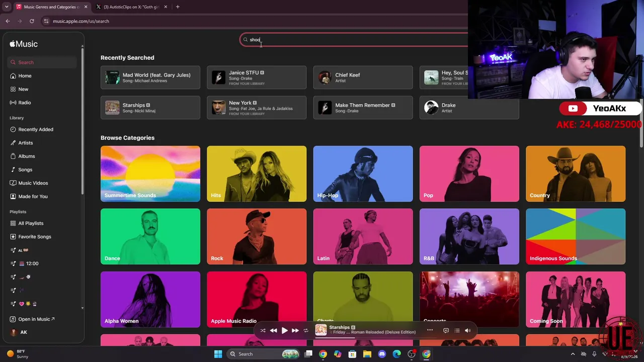This screenshot has height=362, width=644.
Task: Open the Rock category tile
Action: click(x=257, y=237)
